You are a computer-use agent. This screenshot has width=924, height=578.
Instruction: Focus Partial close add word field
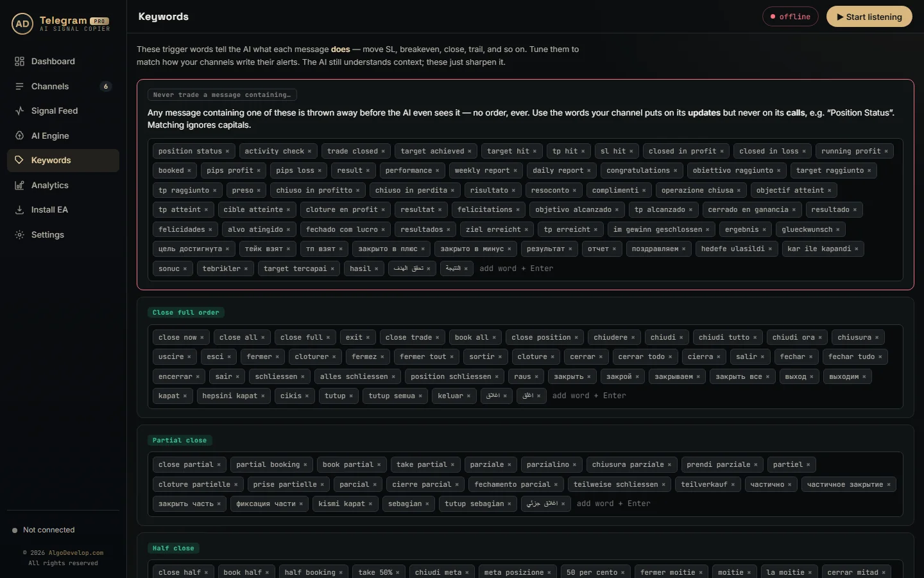tap(613, 504)
